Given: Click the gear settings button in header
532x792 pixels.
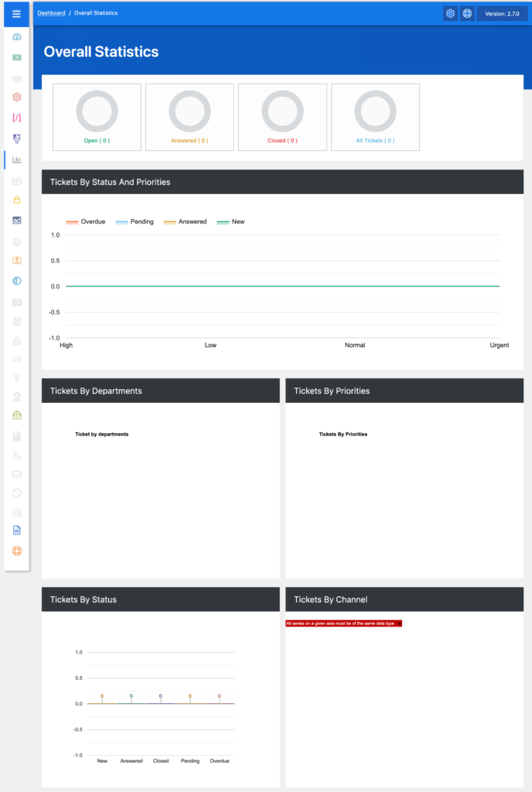Looking at the screenshot, I should (450, 14).
